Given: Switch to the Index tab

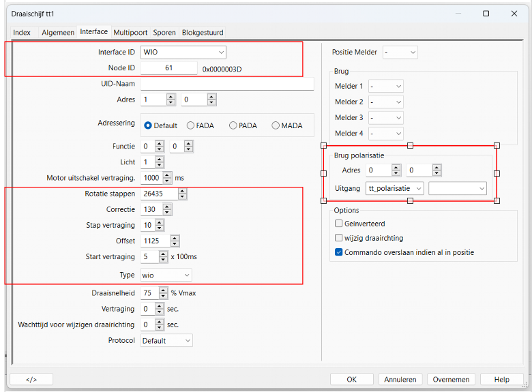Looking at the screenshot, I should click(22, 33).
